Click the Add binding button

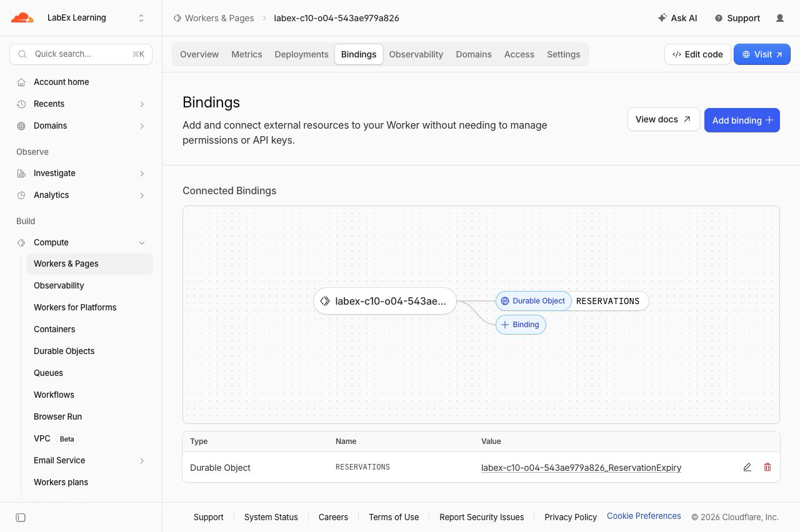742,120
